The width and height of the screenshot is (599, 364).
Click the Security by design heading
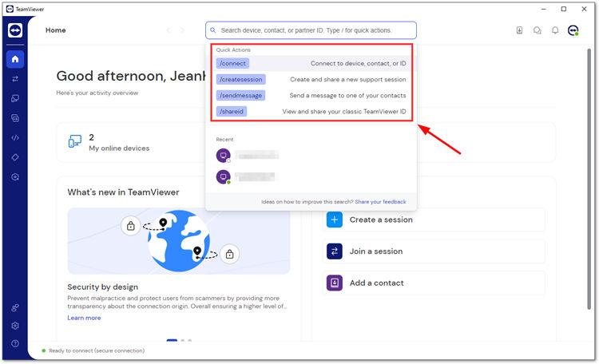click(x=103, y=287)
